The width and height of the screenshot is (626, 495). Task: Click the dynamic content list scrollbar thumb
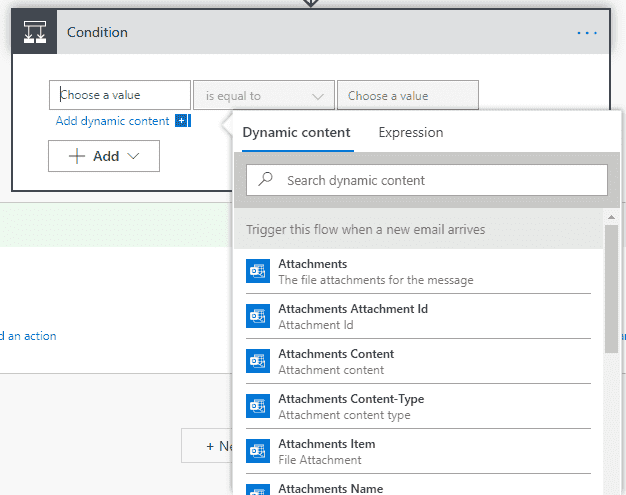coord(611,289)
